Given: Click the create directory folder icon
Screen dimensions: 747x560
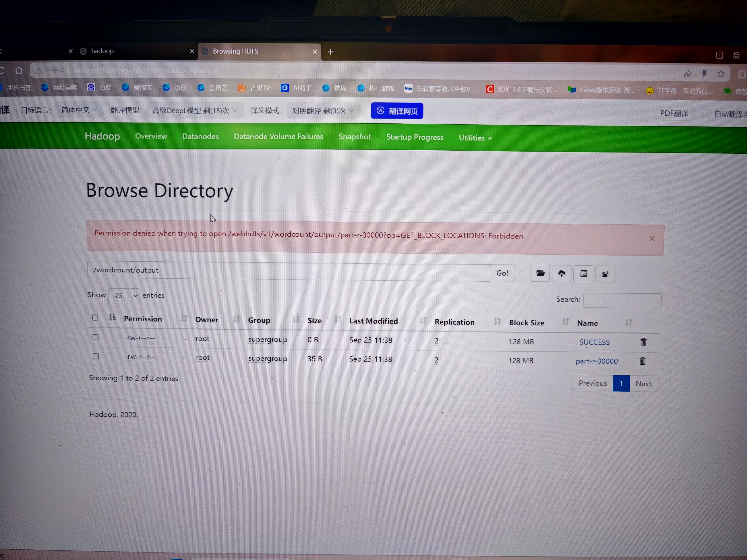Looking at the screenshot, I should point(540,273).
